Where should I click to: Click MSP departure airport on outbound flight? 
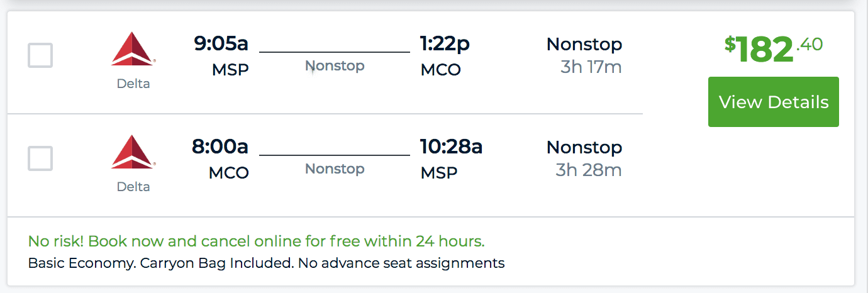pyautogui.click(x=230, y=69)
